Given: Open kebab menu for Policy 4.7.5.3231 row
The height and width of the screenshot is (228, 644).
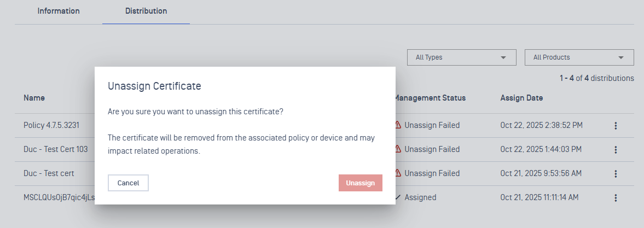Looking at the screenshot, I should point(616,126).
